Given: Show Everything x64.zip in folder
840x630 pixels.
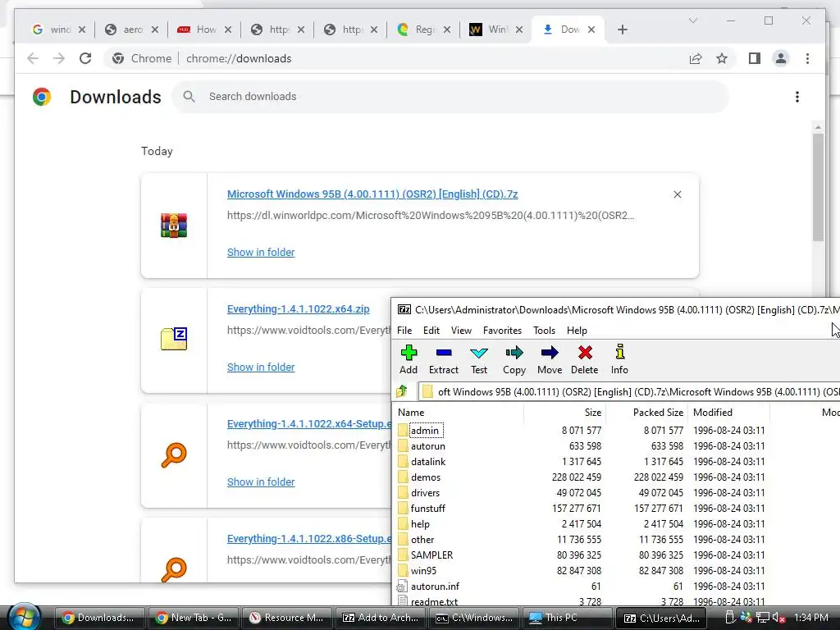Looking at the screenshot, I should pyautogui.click(x=261, y=367).
